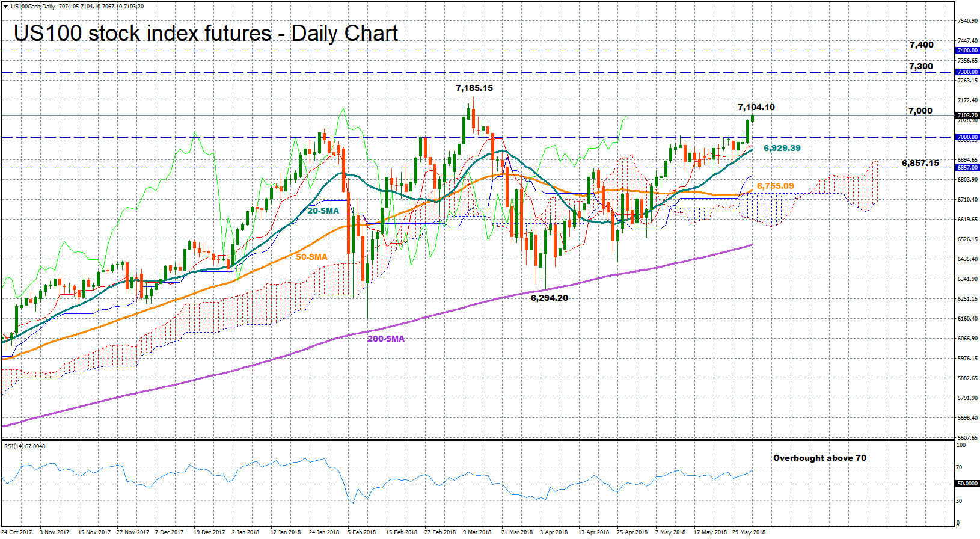Click the 6,294.20 low annotation
Viewport: 980px width, 539px height.
[549, 298]
